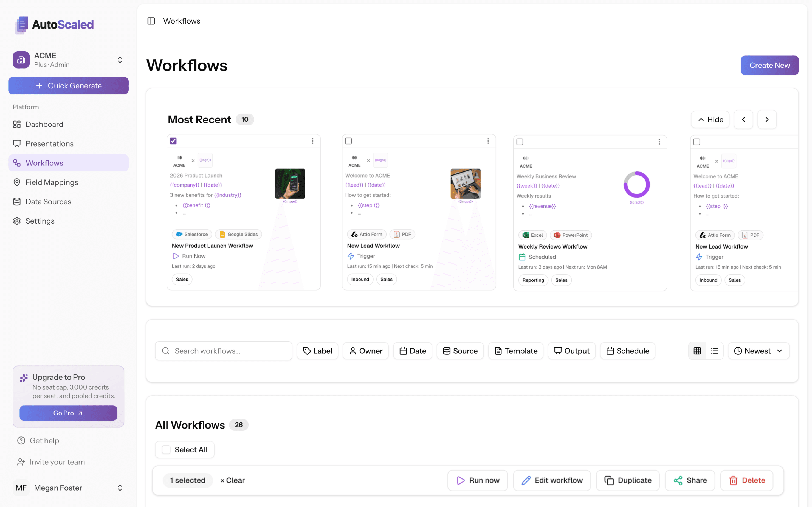Click the Invite your team person icon

21,462
